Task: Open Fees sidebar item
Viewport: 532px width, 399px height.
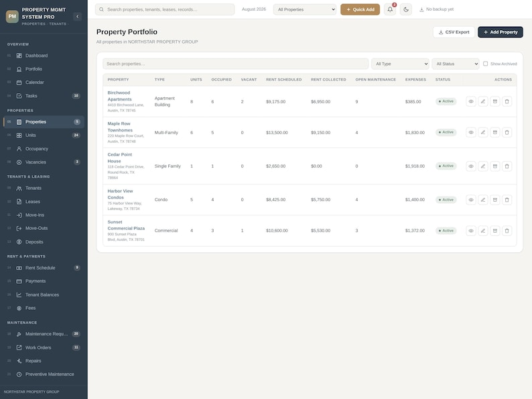Action: click(x=44, y=308)
